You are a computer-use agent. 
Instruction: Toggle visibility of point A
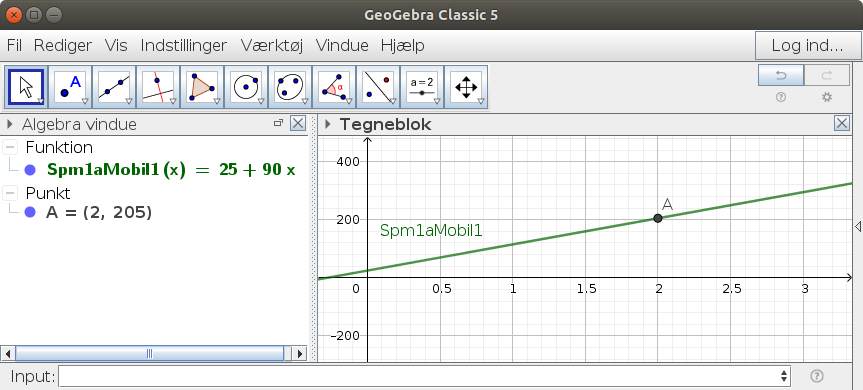point(30,212)
